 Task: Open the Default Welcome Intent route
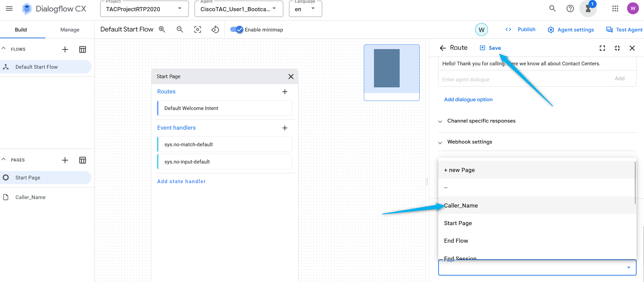[x=225, y=108]
